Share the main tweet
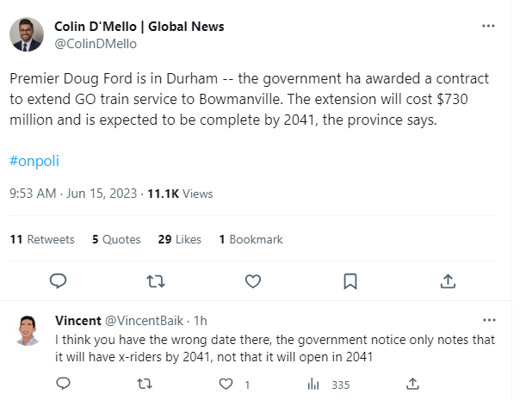 coord(448,281)
